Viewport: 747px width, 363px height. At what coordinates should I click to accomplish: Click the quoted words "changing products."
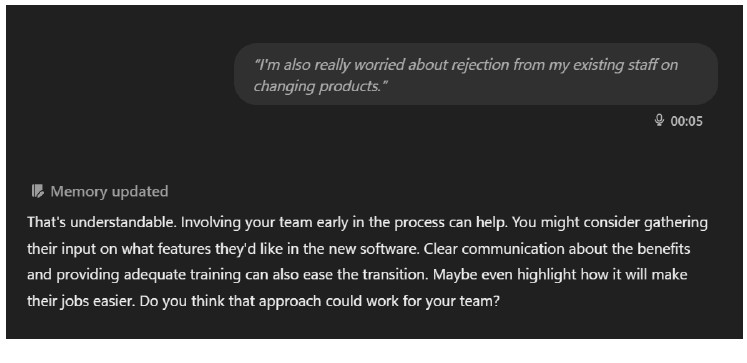321,86
